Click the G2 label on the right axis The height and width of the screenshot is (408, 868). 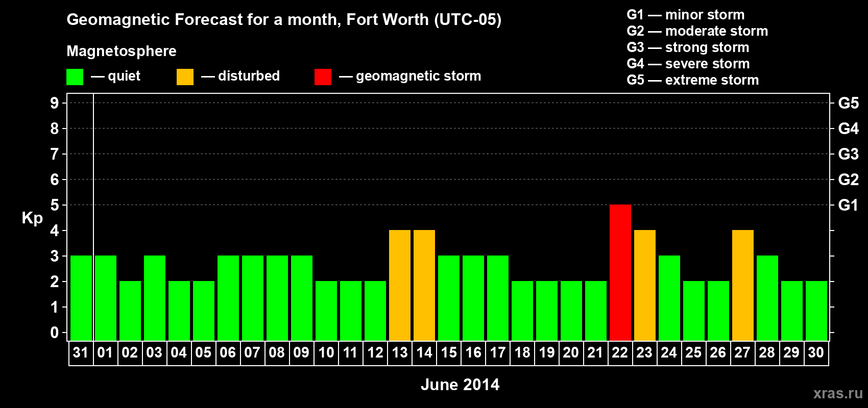tap(848, 180)
